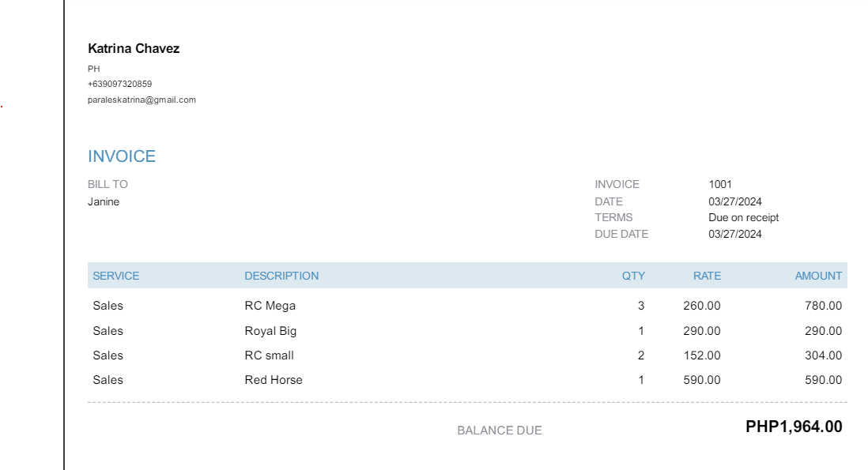
Task: Click the BALANCE DUE label
Action: [x=500, y=431]
